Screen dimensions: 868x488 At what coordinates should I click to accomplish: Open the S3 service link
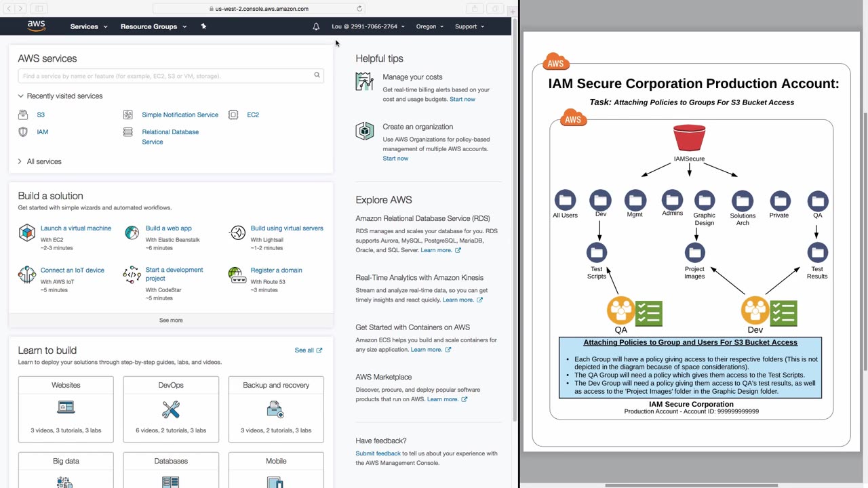tap(41, 115)
